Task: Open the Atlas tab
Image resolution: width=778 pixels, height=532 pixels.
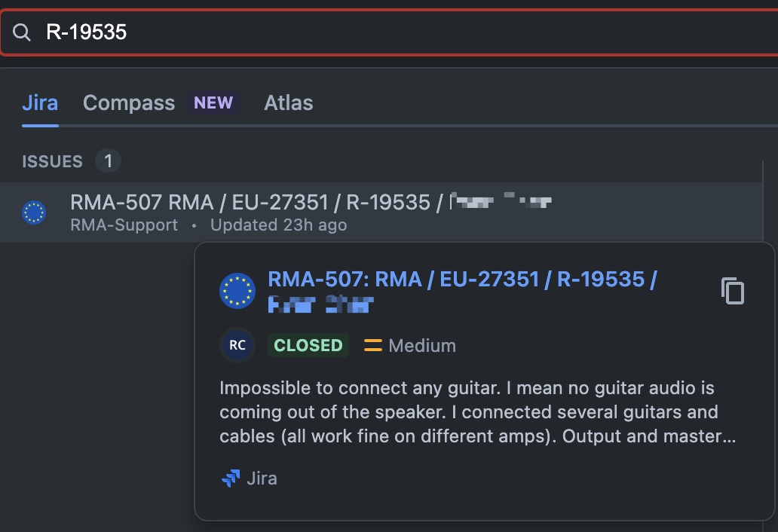Action: click(289, 103)
